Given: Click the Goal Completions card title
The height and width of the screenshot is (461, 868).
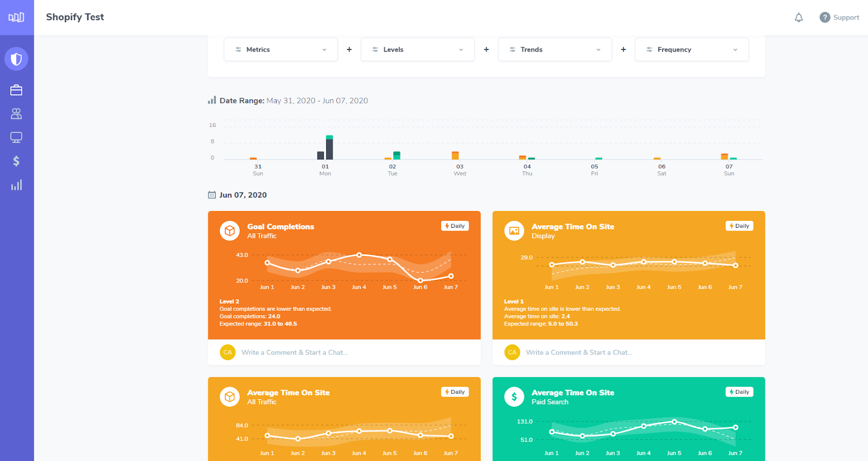Looking at the screenshot, I should pos(280,227).
